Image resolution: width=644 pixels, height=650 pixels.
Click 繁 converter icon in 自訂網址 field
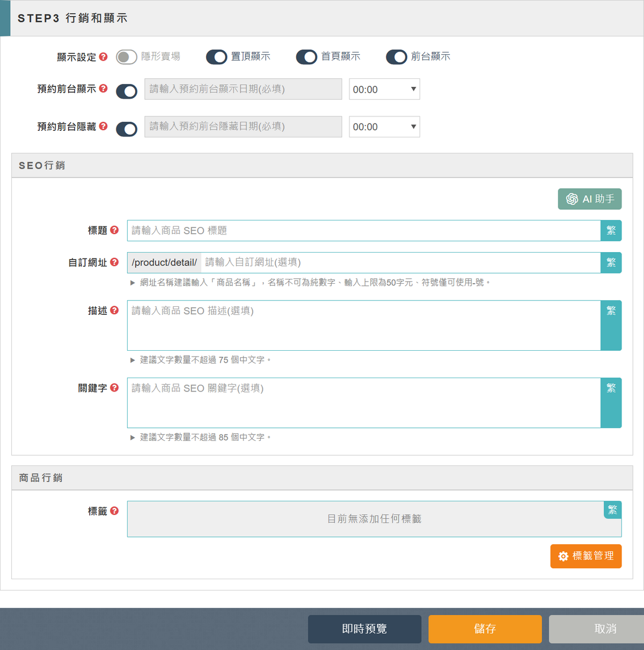611,263
